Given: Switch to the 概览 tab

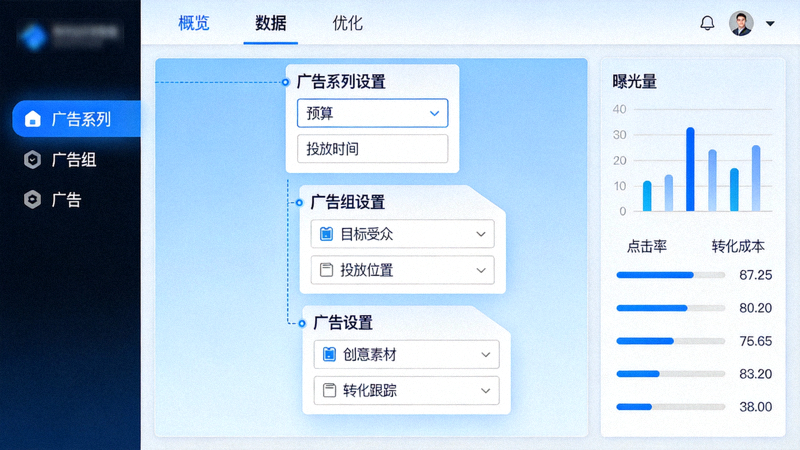Looking at the screenshot, I should (x=194, y=23).
